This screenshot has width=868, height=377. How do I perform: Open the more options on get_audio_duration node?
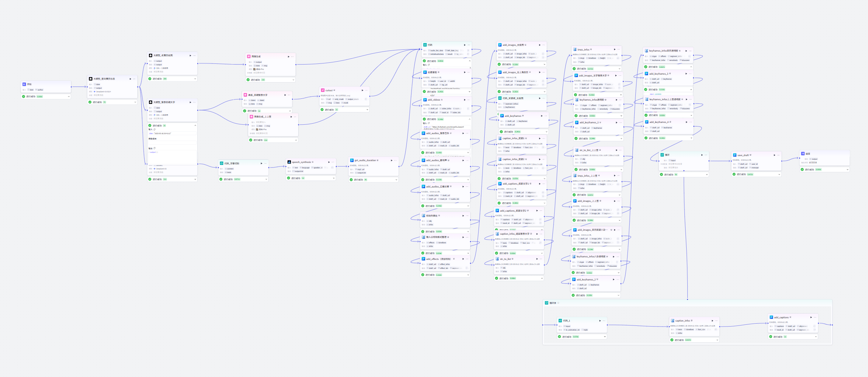[396, 160]
